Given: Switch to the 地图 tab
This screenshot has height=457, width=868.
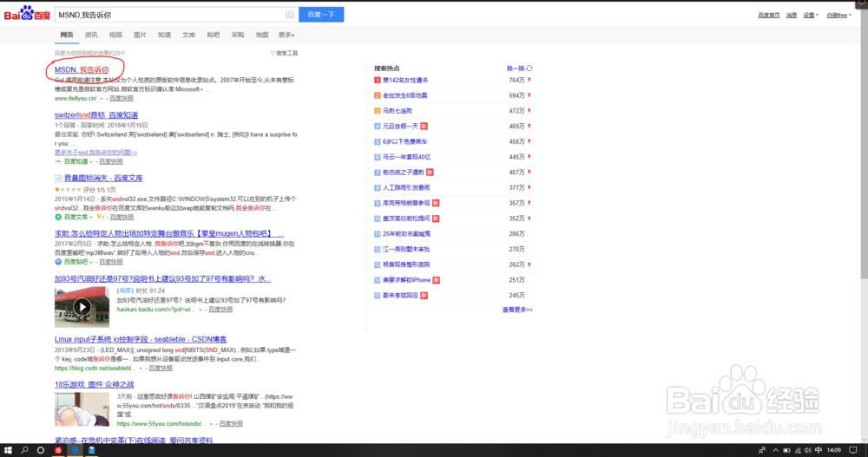Looking at the screenshot, I should [x=262, y=35].
